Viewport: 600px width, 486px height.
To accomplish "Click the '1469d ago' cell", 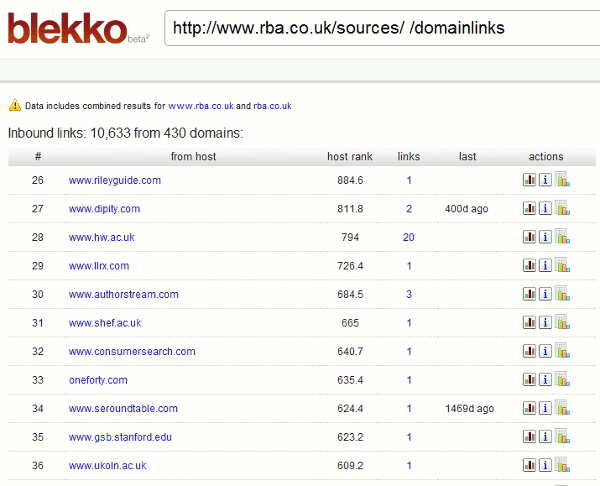I will 470,409.
